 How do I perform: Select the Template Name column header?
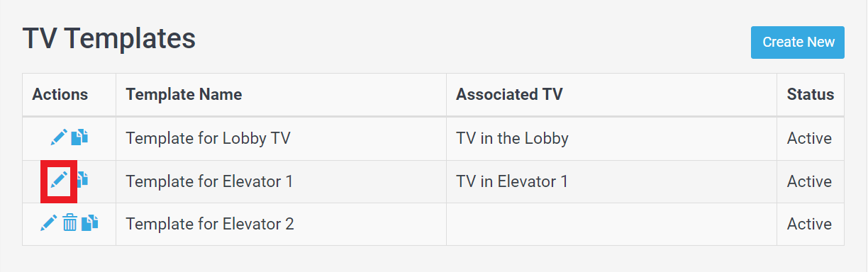(x=184, y=94)
